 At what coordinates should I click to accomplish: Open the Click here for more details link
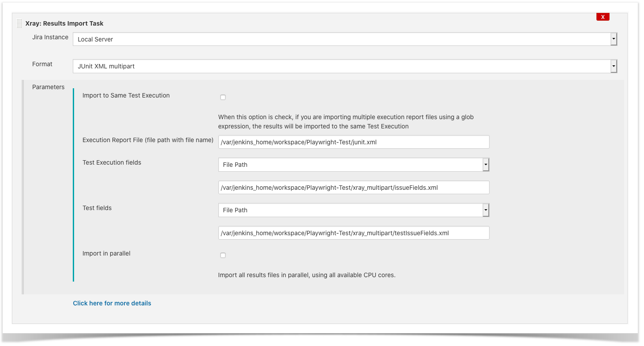(x=112, y=303)
